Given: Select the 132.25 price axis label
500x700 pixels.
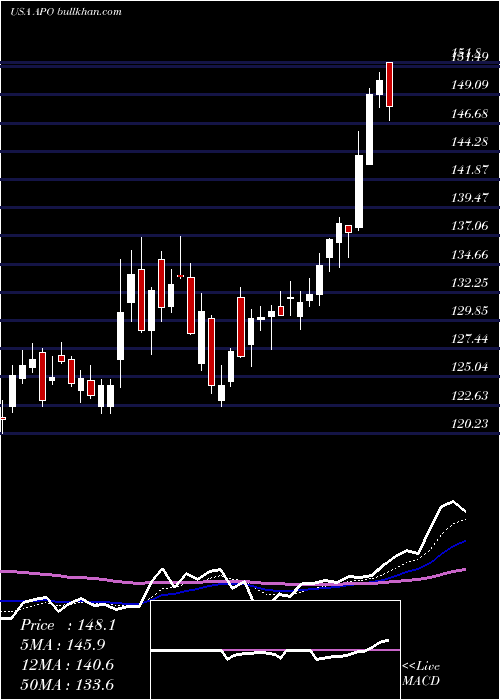Looking at the screenshot, I should tap(470, 283).
